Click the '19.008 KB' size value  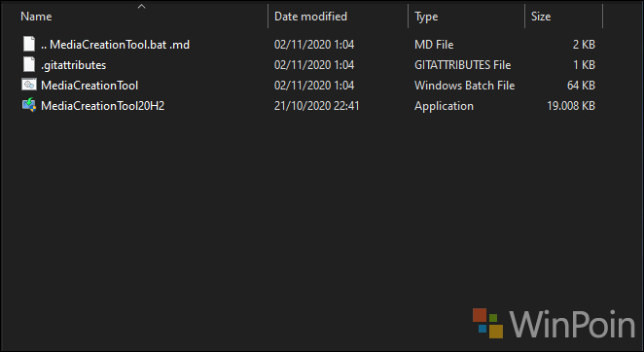[x=571, y=106]
